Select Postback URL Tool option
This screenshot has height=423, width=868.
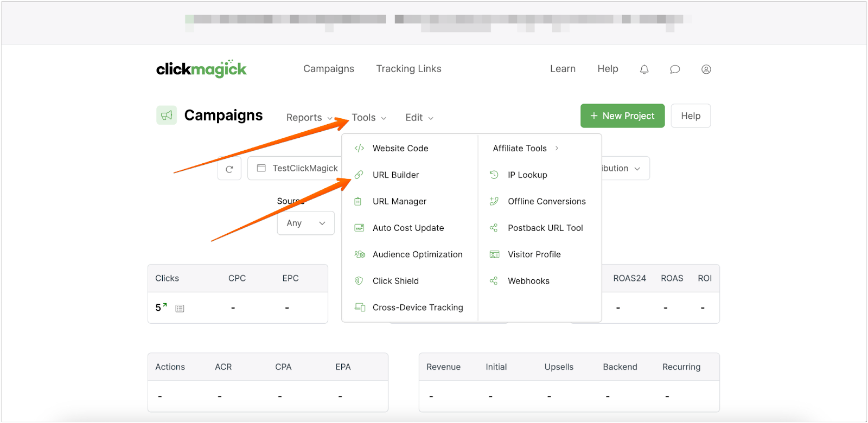coord(545,228)
